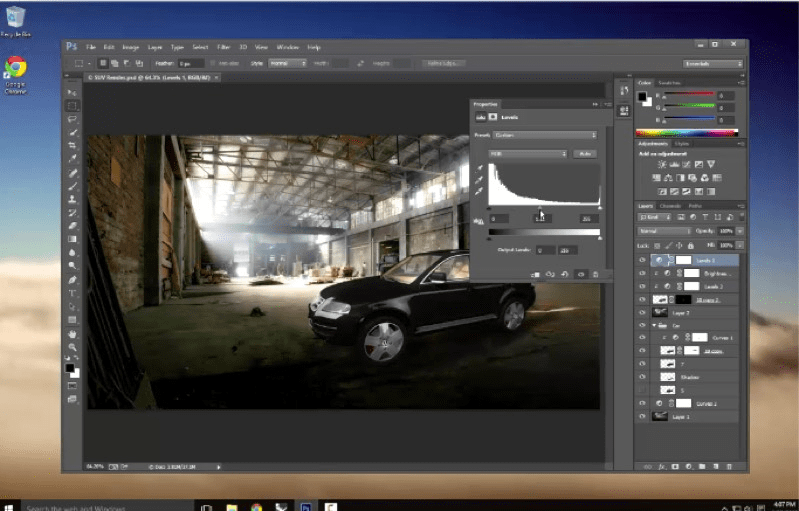Viewport: 799px width, 511px height.
Task: Select the Rectangular Marquee tool
Action: [73, 105]
